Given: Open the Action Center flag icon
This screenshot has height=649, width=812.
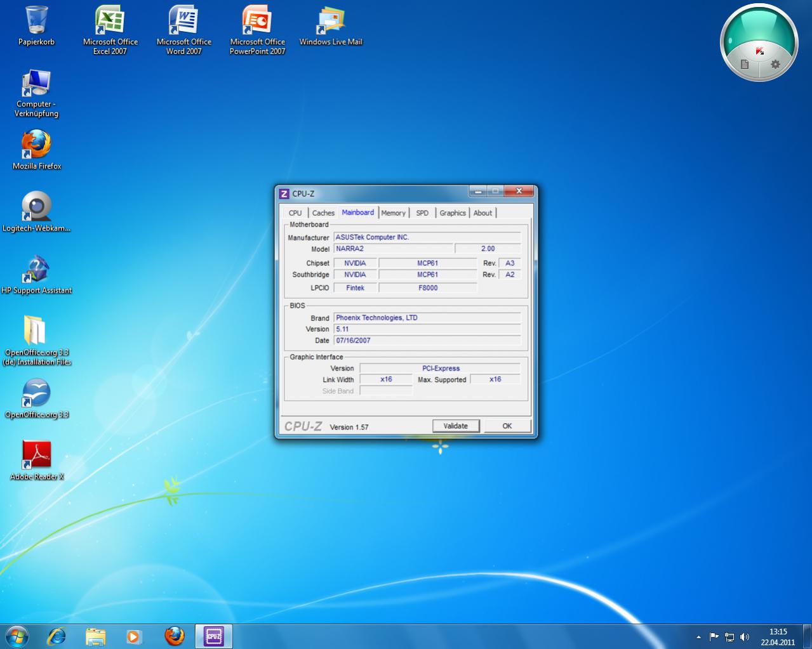Looking at the screenshot, I should pyautogui.click(x=714, y=636).
